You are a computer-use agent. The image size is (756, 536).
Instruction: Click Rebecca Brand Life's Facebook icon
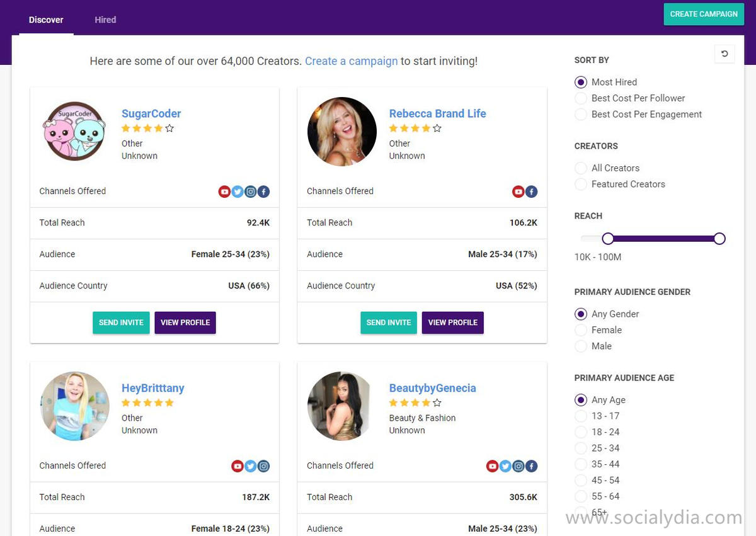(532, 191)
